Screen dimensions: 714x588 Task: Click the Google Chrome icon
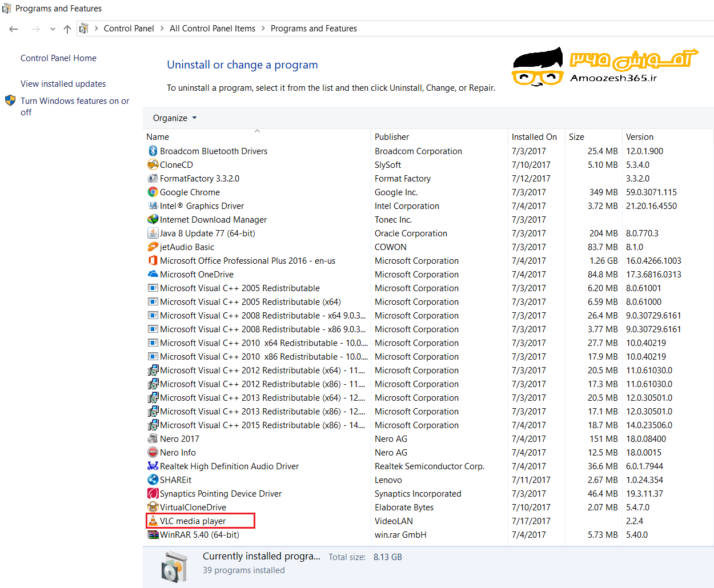tap(153, 192)
